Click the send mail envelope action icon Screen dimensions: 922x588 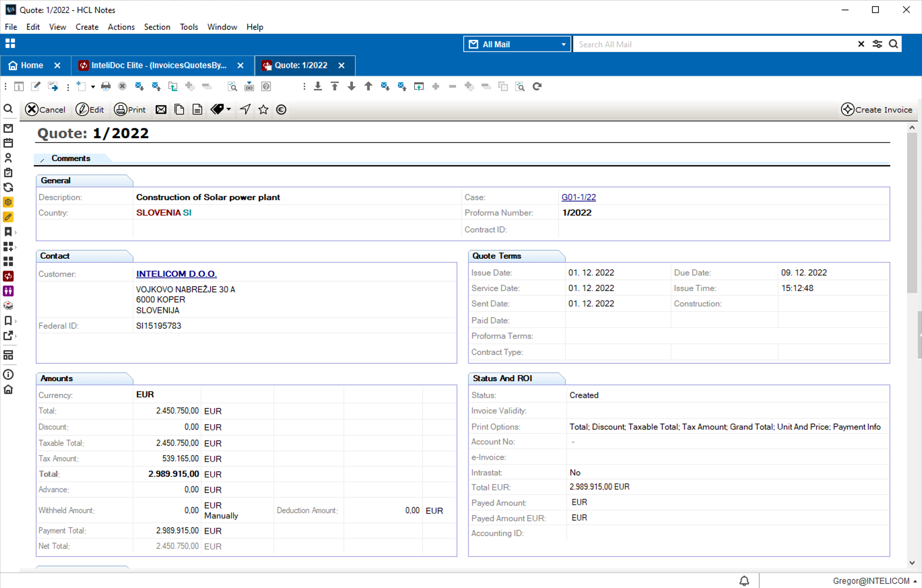tap(161, 110)
